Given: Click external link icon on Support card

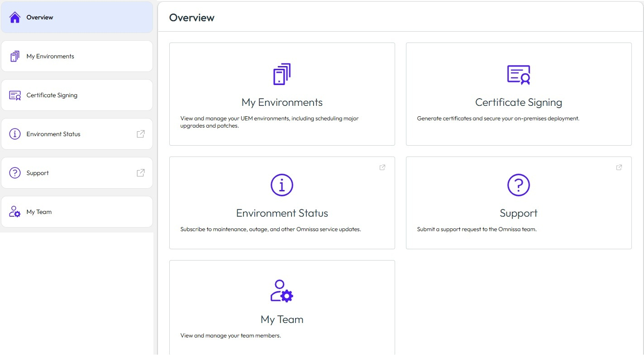Looking at the screenshot, I should (x=619, y=167).
